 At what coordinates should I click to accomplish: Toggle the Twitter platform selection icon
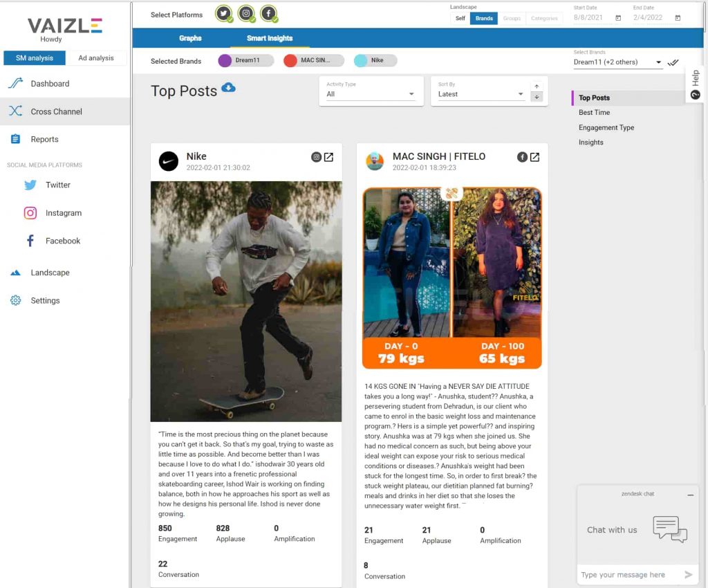[x=223, y=14]
